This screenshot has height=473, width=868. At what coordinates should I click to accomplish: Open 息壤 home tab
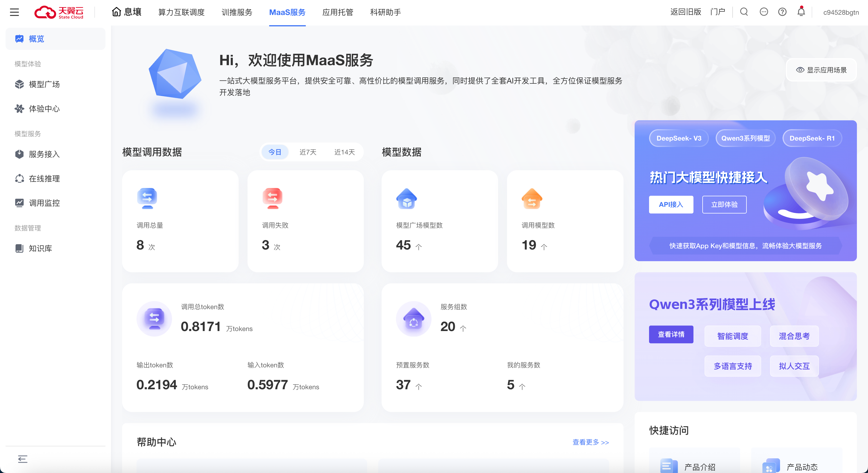pyautogui.click(x=126, y=12)
